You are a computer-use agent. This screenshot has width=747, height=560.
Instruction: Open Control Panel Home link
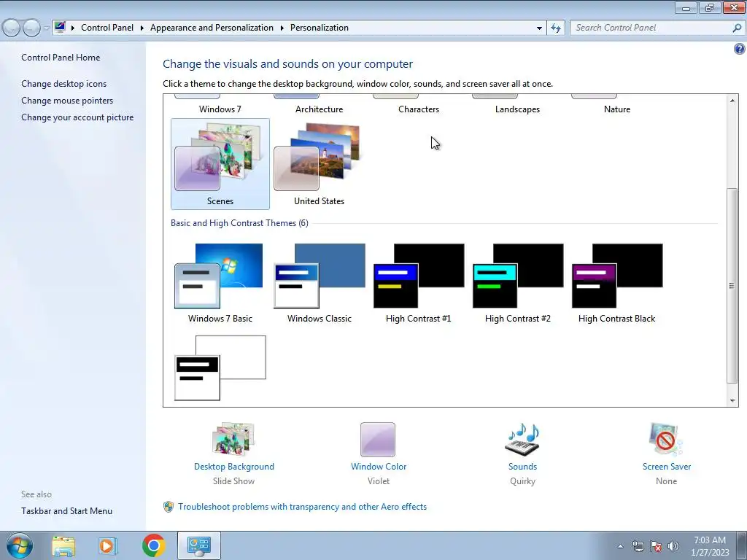(61, 58)
